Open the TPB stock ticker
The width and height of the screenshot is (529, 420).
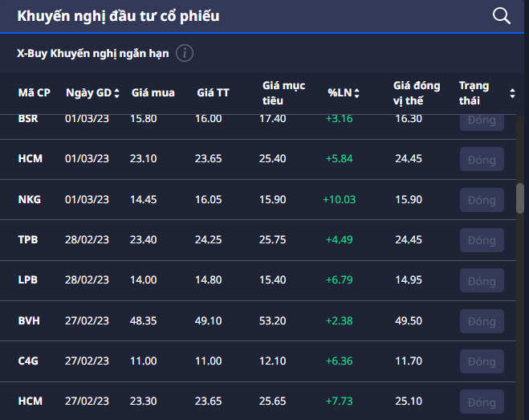pos(29,240)
